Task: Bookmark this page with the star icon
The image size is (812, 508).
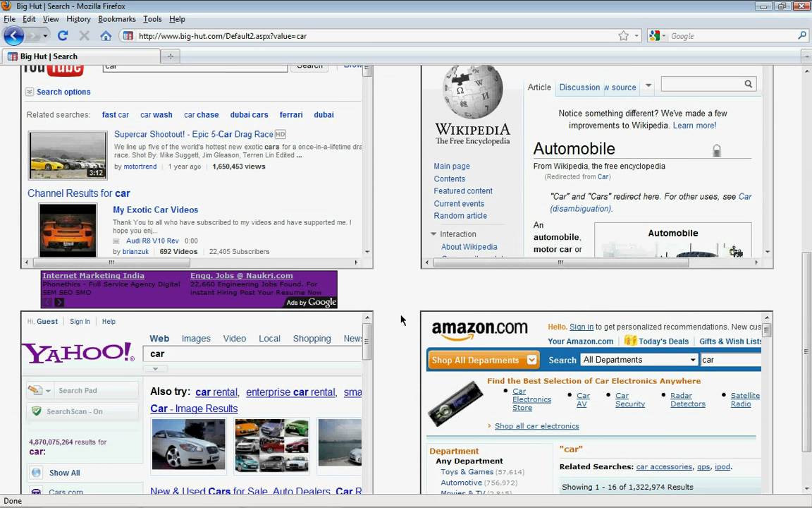Action: point(624,36)
